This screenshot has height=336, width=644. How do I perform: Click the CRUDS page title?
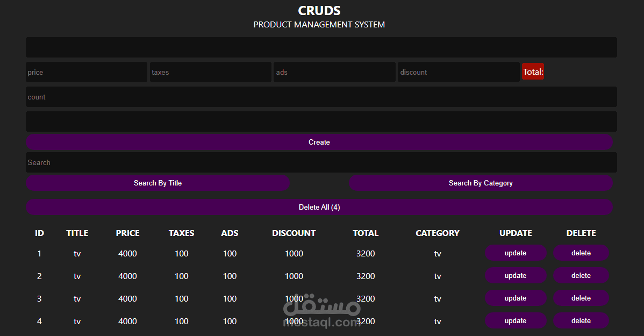tap(319, 10)
